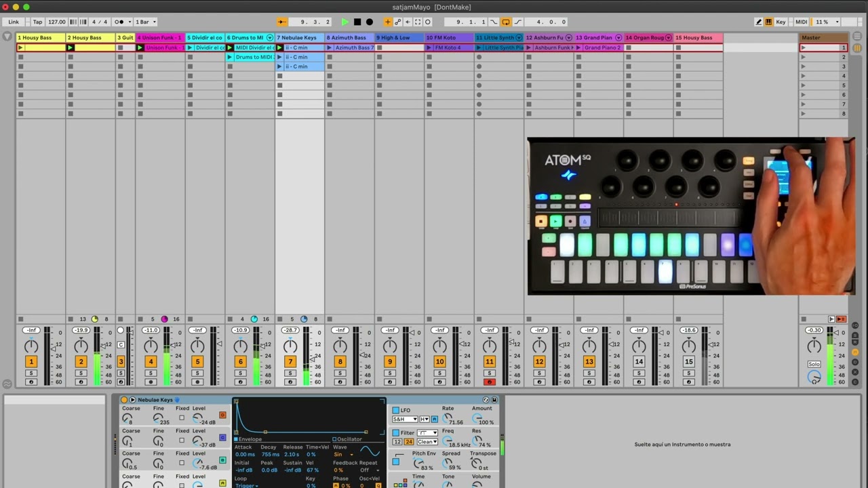Toggle the Punch-In switch
This screenshot has height=488, width=868.
(494, 22)
